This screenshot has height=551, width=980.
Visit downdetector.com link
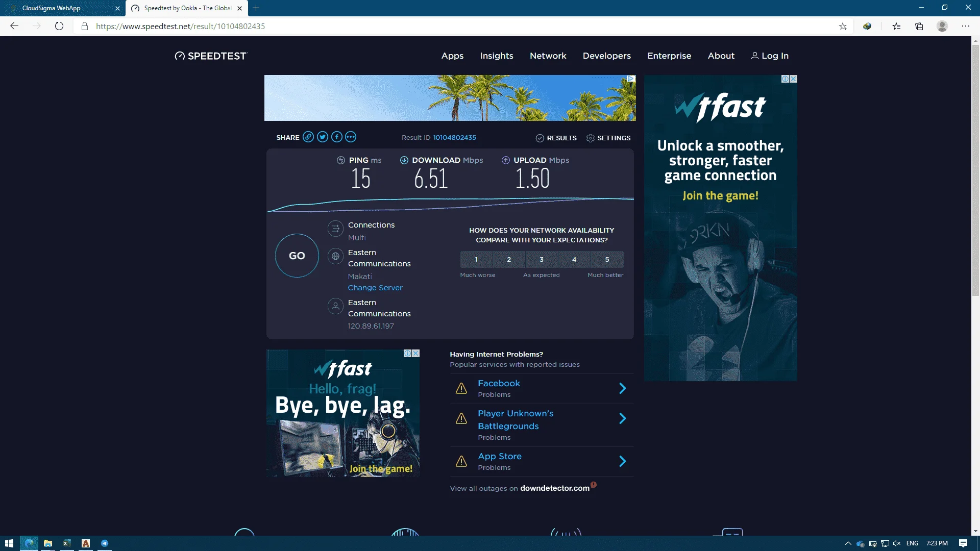point(555,488)
